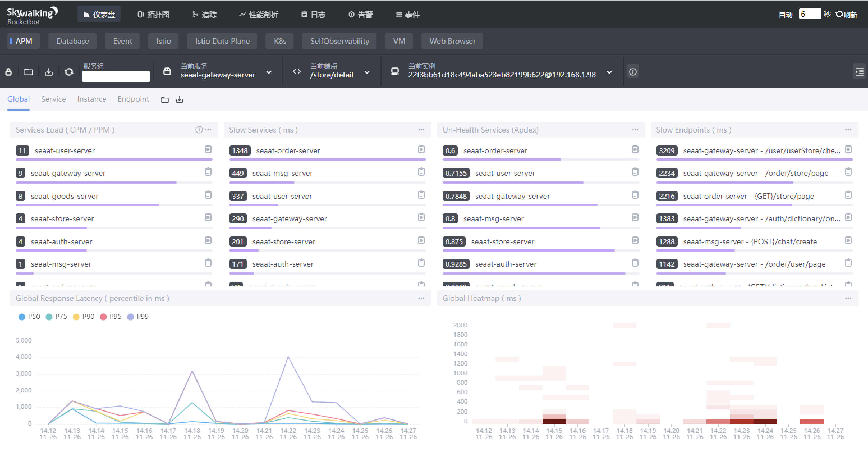Select the Event dashboard button
868x461 pixels.
pyautogui.click(x=122, y=41)
